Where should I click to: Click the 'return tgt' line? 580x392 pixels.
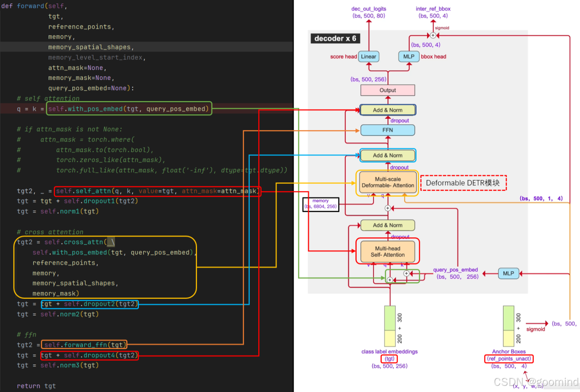36,386
